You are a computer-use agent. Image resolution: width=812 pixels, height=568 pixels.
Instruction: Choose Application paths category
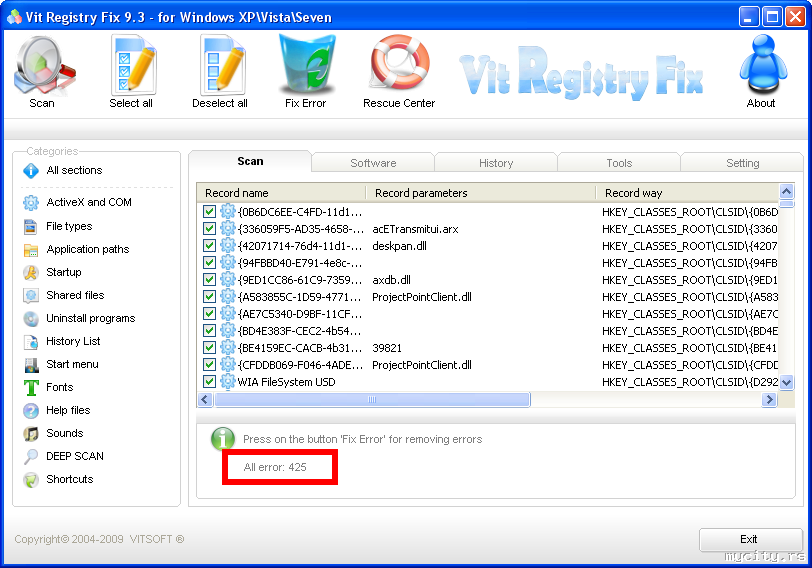76,250
